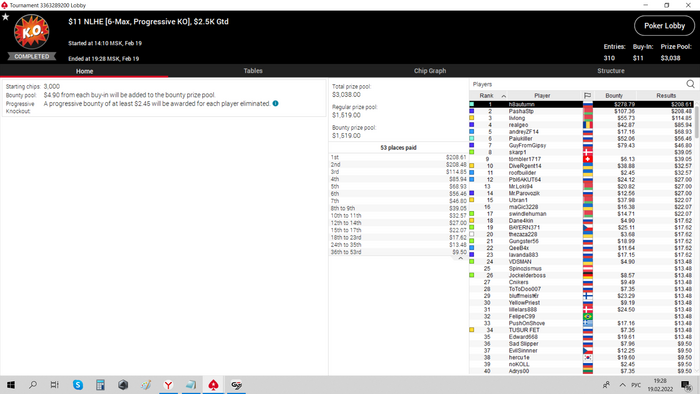Sort by the Results column header
700x394 pixels.
(x=666, y=95)
